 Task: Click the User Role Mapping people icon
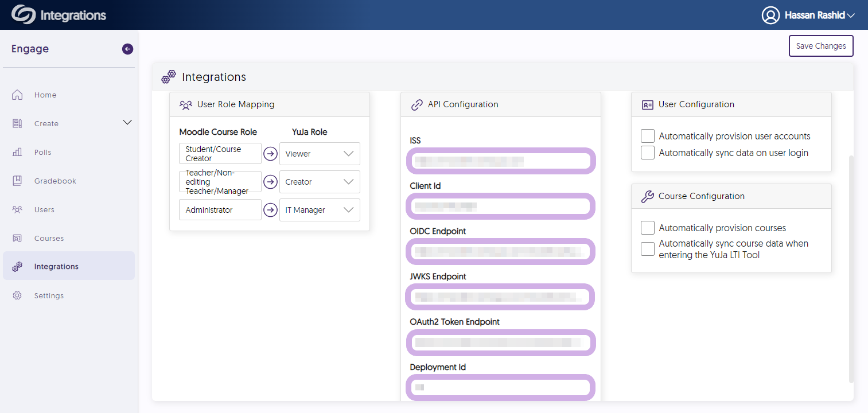[x=185, y=105]
